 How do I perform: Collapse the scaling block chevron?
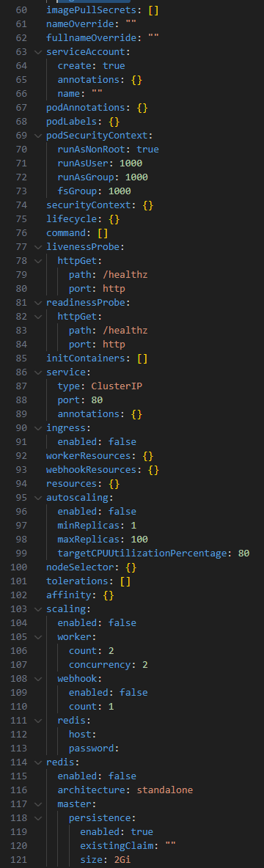click(x=37, y=608)
